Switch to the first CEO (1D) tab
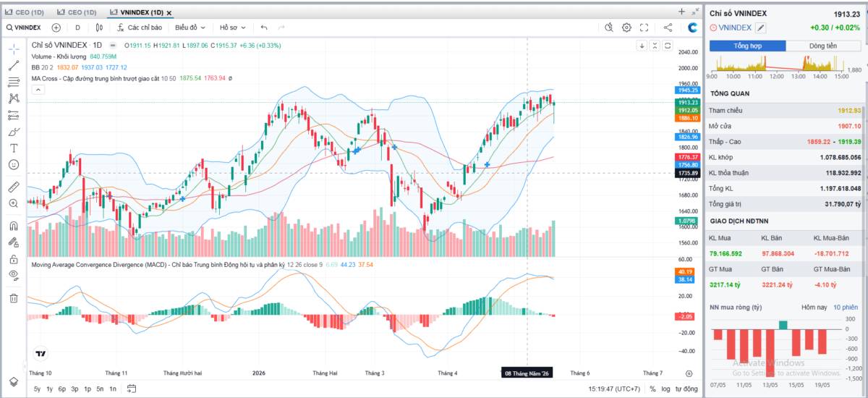 (x=25, y=12)
